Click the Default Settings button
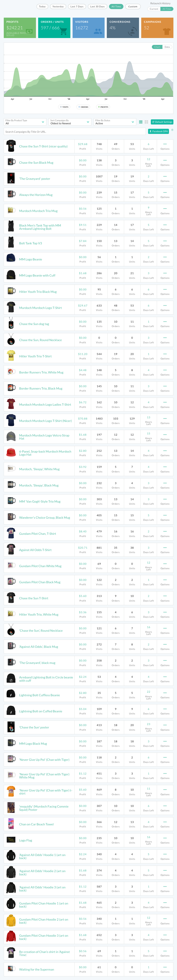This screenshot has width=177, height=980. coord(162,122)
